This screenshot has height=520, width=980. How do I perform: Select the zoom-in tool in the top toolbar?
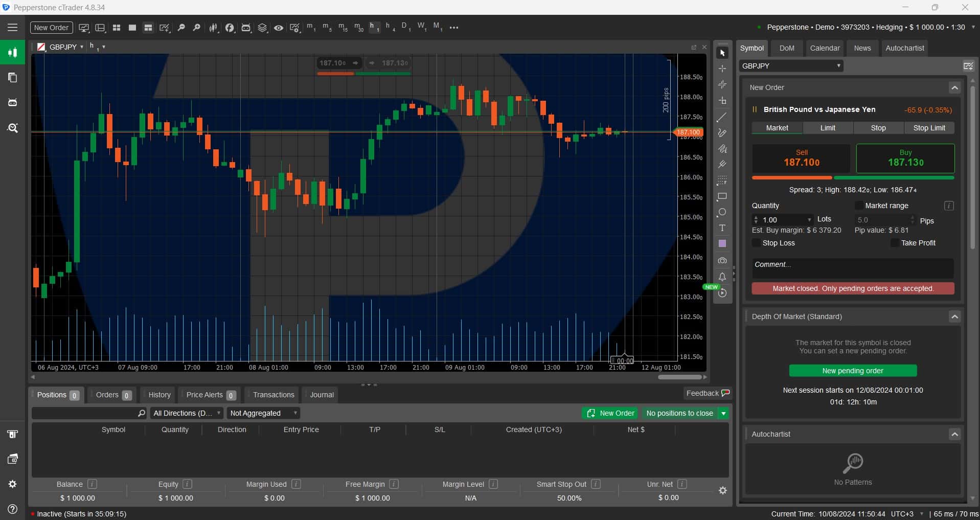pyautogui.click(x=196, y=28)
